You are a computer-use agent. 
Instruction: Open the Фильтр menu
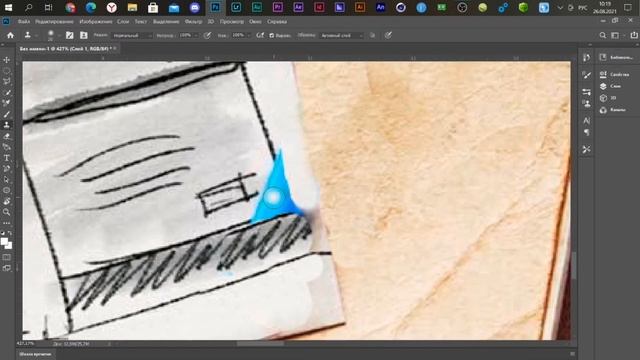tap(193, 22)
